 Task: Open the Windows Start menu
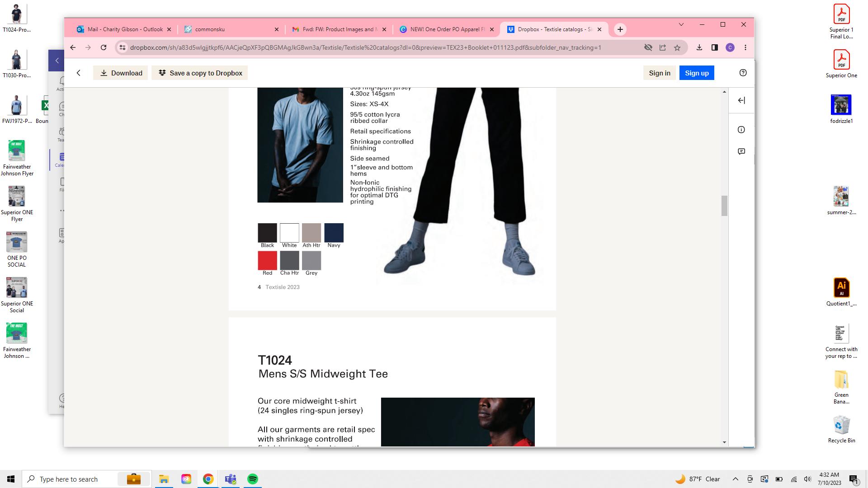(x=11, y=479)
